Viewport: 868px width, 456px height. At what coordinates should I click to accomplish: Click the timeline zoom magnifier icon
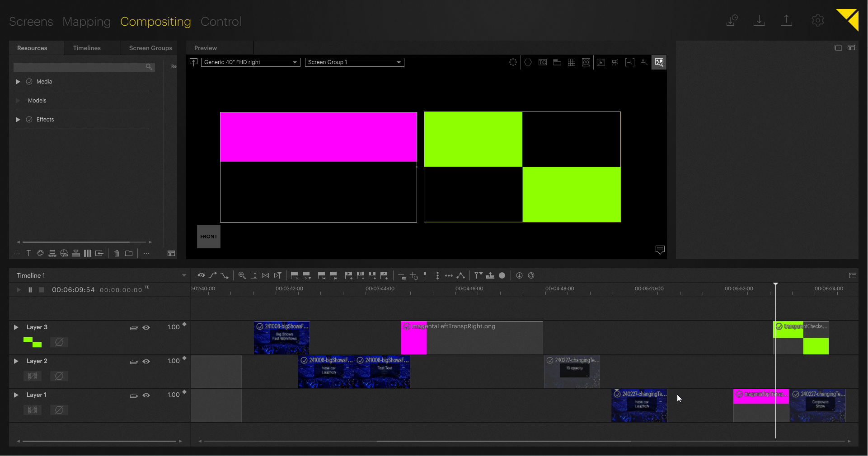(242, 275)
